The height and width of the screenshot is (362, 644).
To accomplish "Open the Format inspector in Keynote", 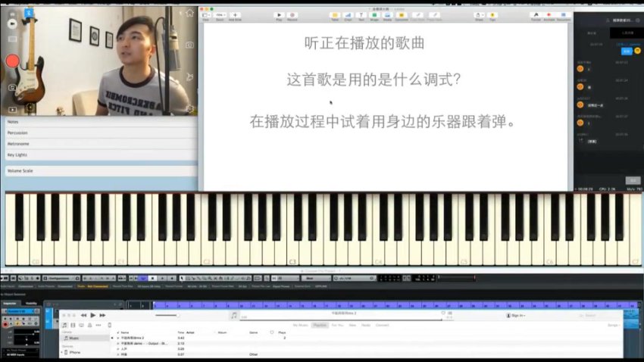I will [x=536, y=14].
